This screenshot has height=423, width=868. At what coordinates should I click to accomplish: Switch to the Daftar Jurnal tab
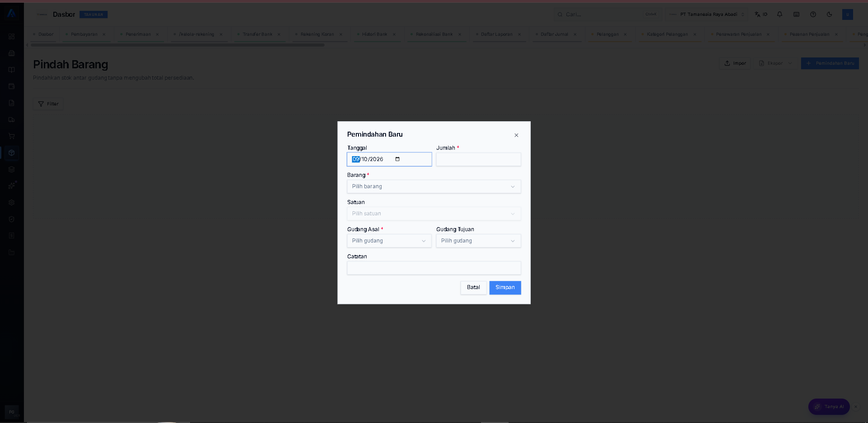point(554,34)
